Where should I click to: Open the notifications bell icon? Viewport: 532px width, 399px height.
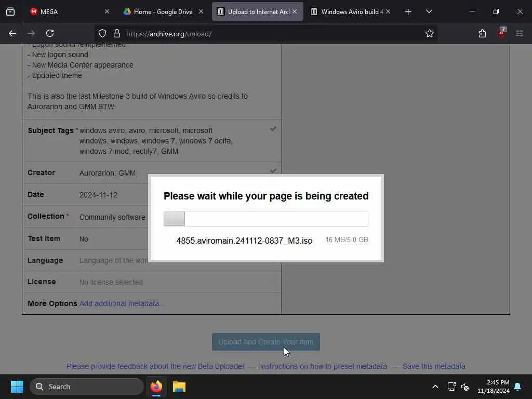click(518, 387)
